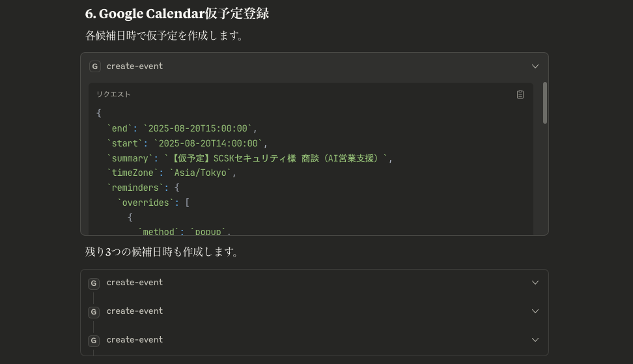
Task: Click the summary text '【仮予定】SCSKセキュリティ様 商談'
Action: pos(244,158)
